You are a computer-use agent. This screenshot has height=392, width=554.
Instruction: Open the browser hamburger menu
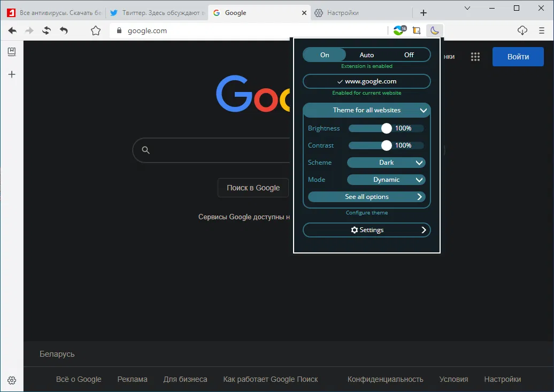[x=542, y=31]
